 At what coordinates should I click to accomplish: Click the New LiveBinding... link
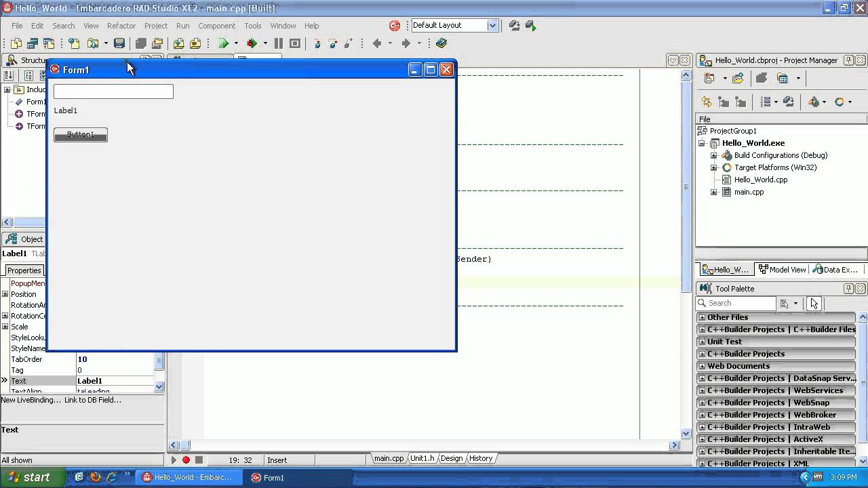click(x=31, y=400)
